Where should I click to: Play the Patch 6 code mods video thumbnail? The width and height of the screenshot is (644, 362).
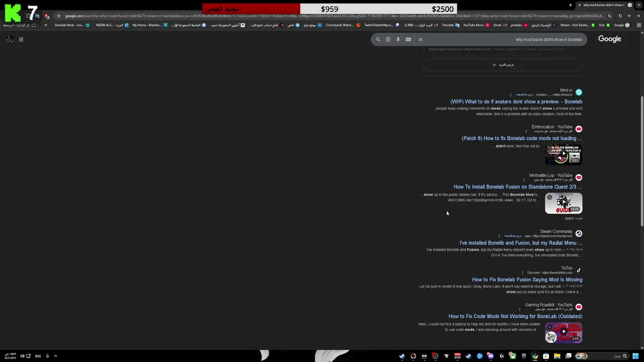(563, 154)
